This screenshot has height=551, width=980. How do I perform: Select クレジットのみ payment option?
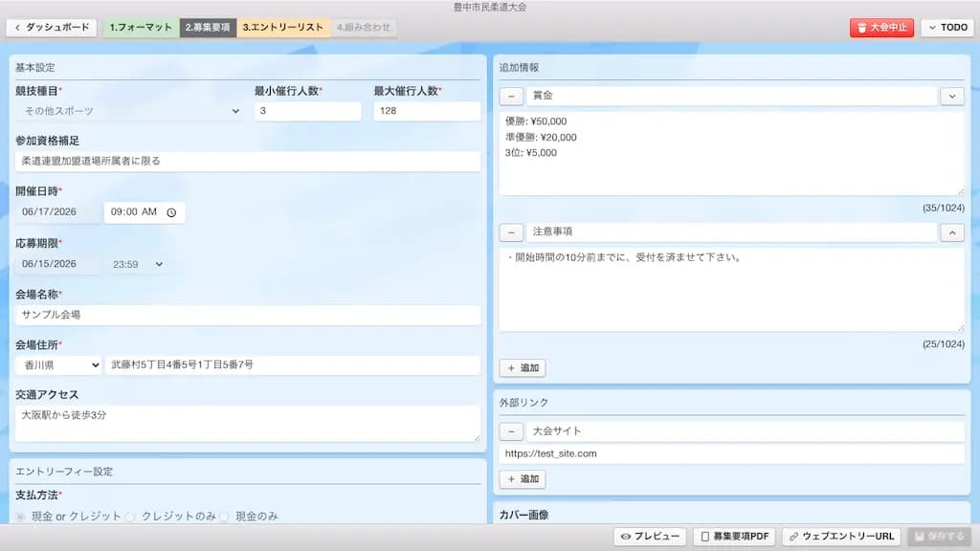130,517
